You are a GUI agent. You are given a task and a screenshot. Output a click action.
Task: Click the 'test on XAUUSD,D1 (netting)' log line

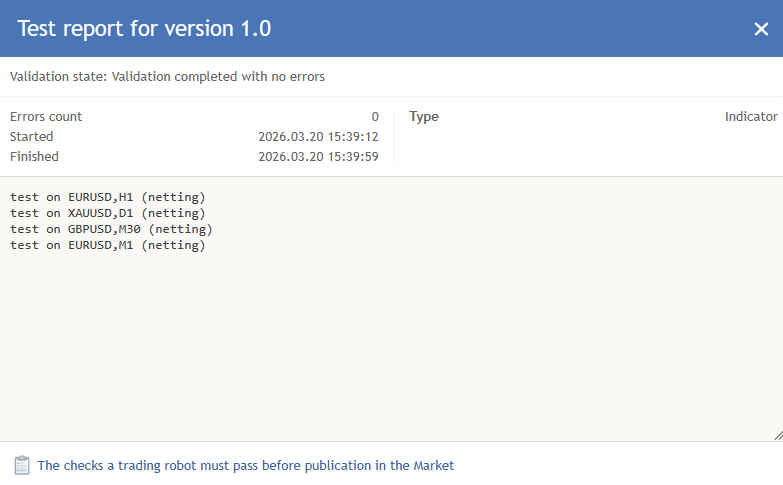108,213
